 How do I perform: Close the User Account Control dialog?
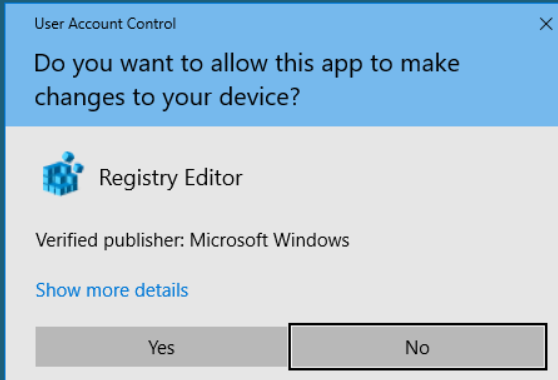pyautogui.click(x=546, y=24)
